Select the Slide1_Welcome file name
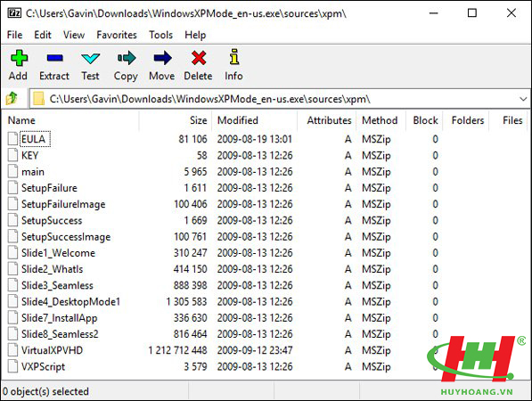Image resolution: width=532 pixels, height=401 pixels. (x=58, y=253)
